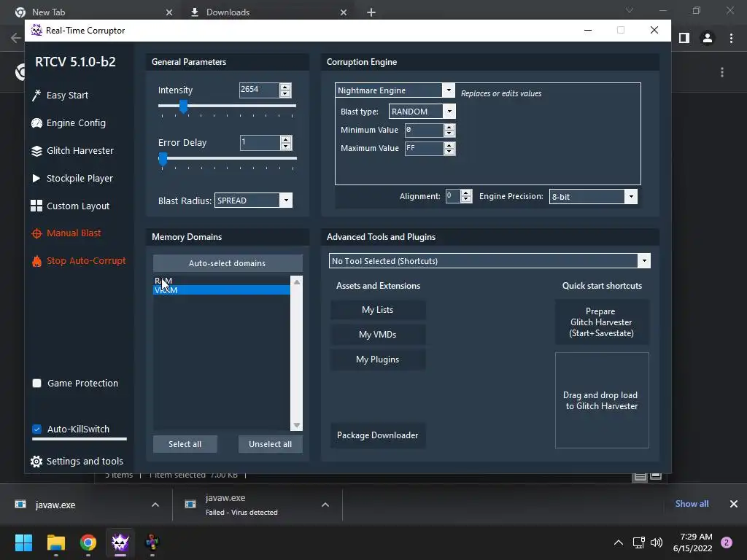Image resolution: width=747 pixels, height=560 pixels.
Task: Open Chrome's three-dot menu
Action: click(x=731, y=38)
